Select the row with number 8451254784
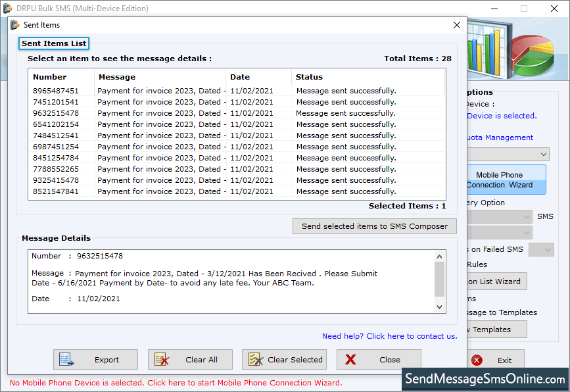Viewport: 570px width, 392px height. point(237,158)
